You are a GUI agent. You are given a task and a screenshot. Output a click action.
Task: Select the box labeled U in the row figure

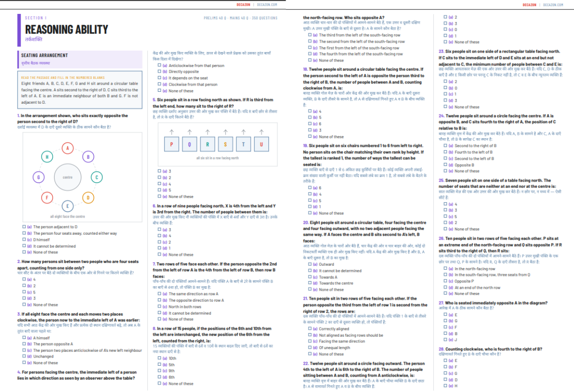click(x=261, y=144)
